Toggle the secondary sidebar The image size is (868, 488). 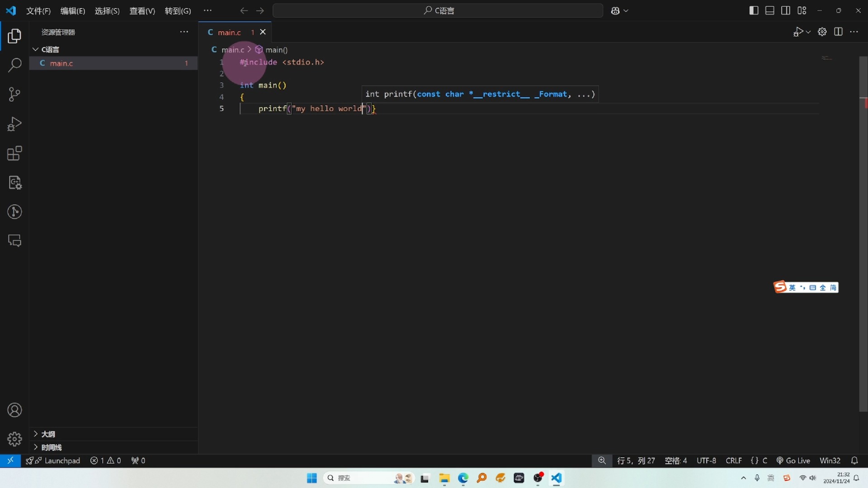[x=786, y=10]
